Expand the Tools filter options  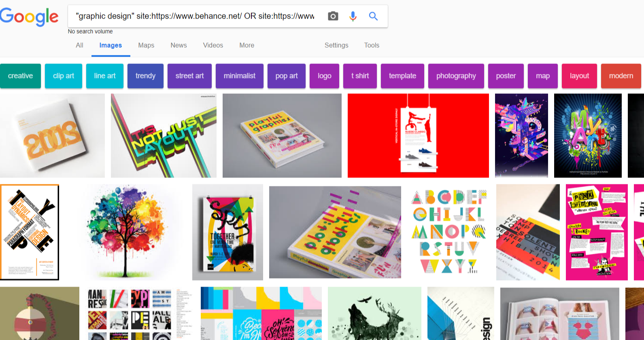click(372, 45)
